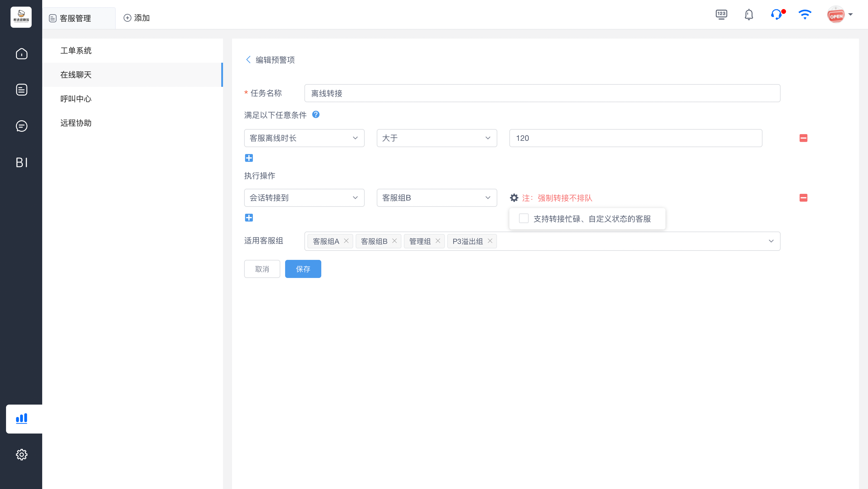Open the 大于 comparison dropdown
Screen dimensions: 868x489
[x=437, y=138]
